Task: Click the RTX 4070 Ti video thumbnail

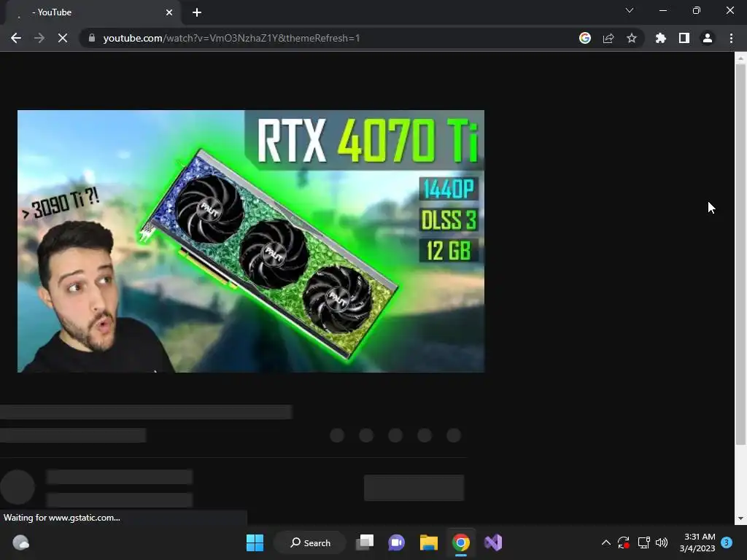Action: click(251, 241)
